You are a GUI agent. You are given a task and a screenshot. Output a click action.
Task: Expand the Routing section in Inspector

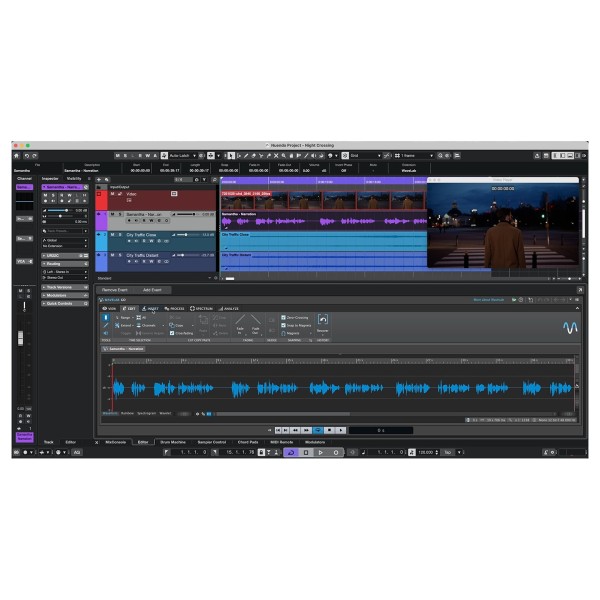(x=65, y=264)
